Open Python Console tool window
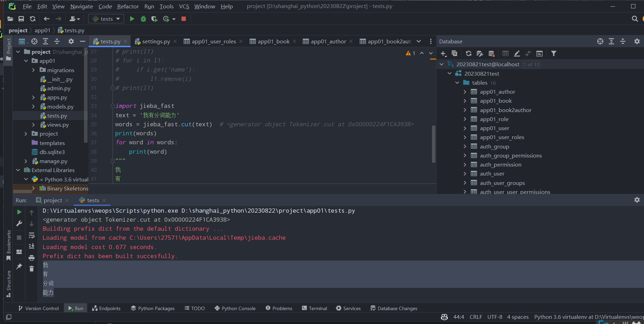644x324 pixels. pos(235,308)
